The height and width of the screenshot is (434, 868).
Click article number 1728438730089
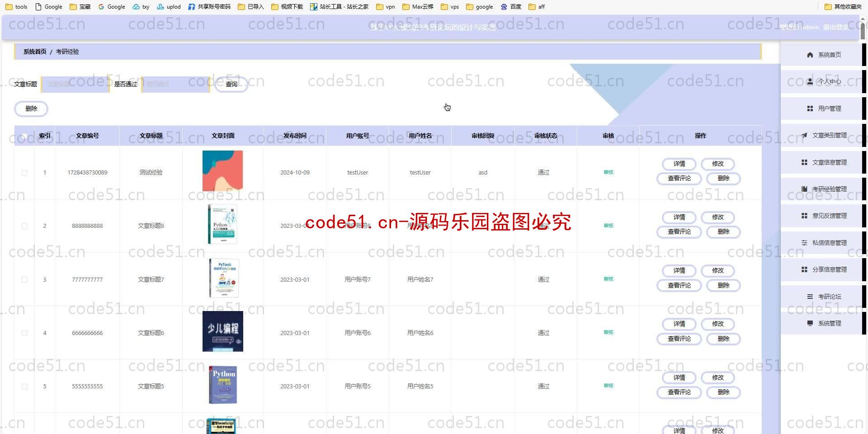point(87,172)
